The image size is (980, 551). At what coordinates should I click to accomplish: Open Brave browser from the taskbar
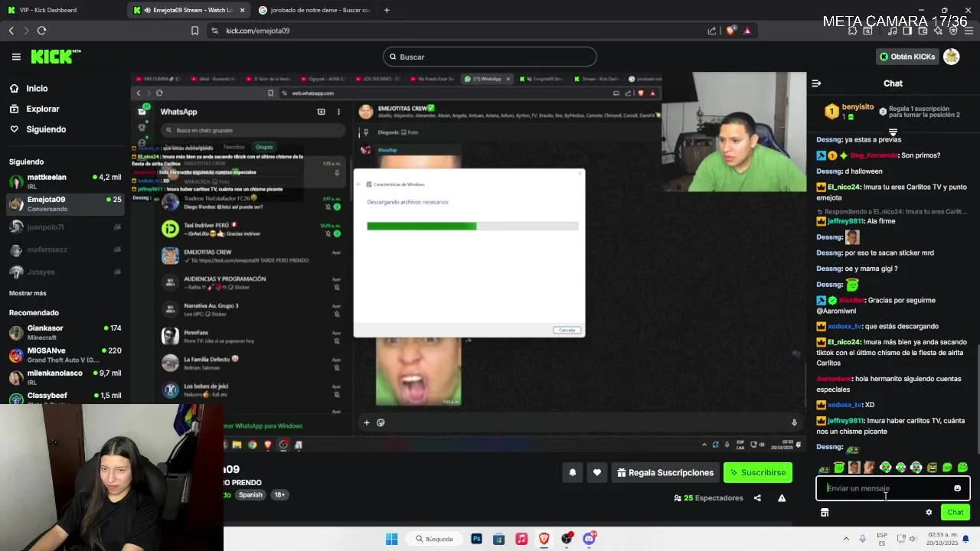[544, 539]
